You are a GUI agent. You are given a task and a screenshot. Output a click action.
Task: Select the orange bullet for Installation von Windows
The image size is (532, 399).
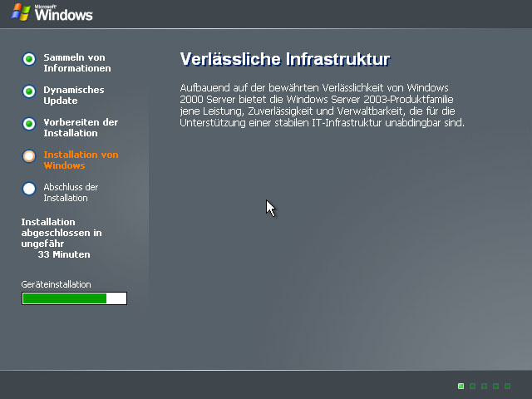pos(29,156)
